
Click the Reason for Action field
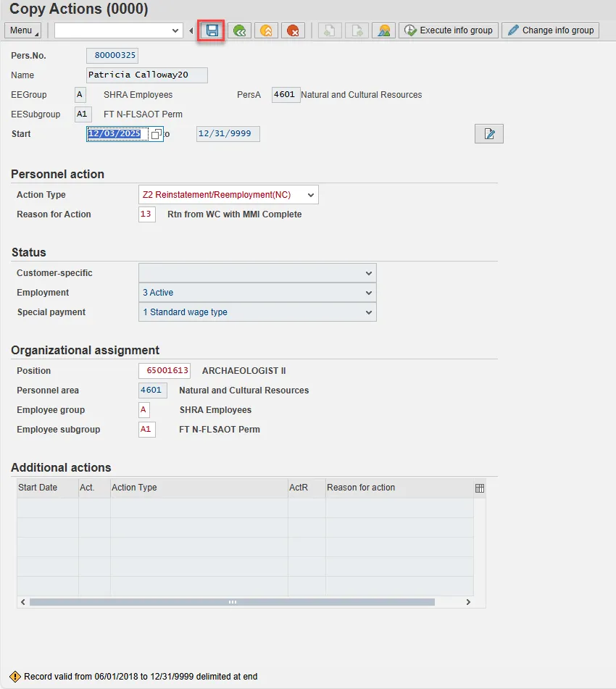(146, 214)
